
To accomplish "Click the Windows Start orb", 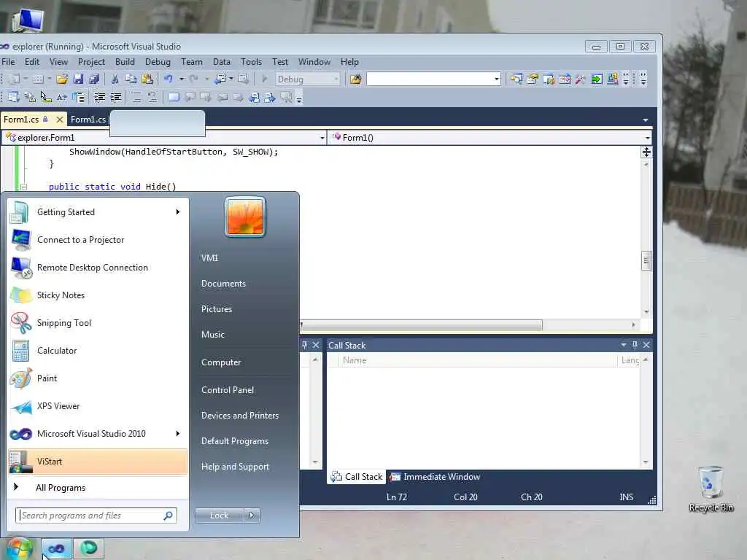I will click(19, 549).
